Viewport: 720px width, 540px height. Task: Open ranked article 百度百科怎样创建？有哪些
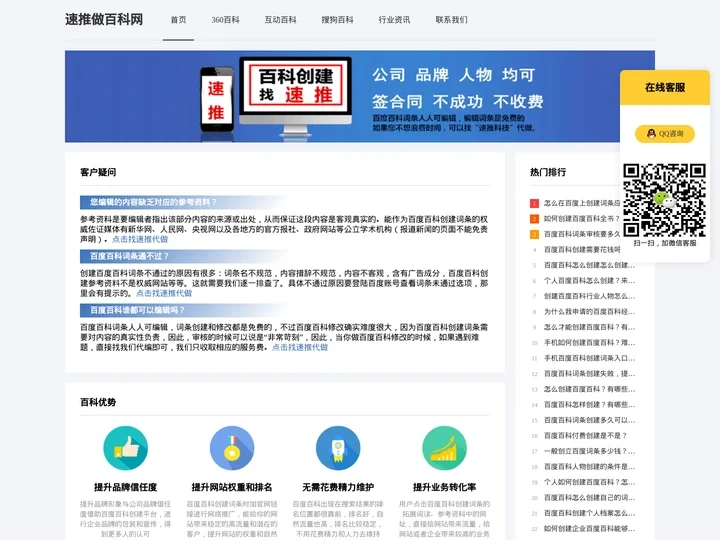[590, 405]
